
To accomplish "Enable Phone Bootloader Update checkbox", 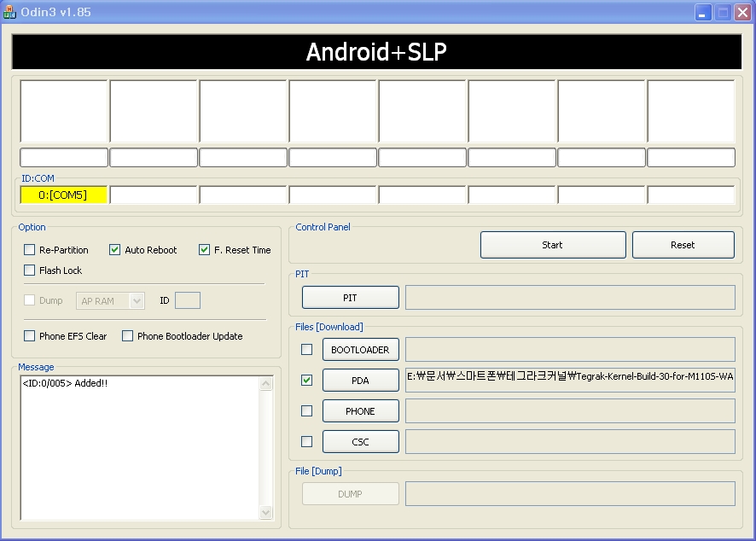I will [128, 336].
